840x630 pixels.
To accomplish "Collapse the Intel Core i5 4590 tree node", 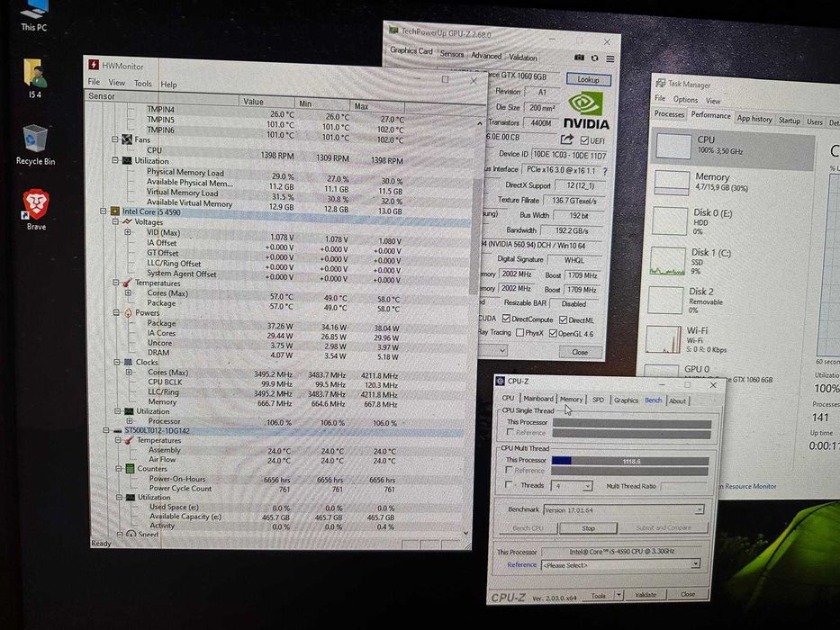I will coord(104,211).
